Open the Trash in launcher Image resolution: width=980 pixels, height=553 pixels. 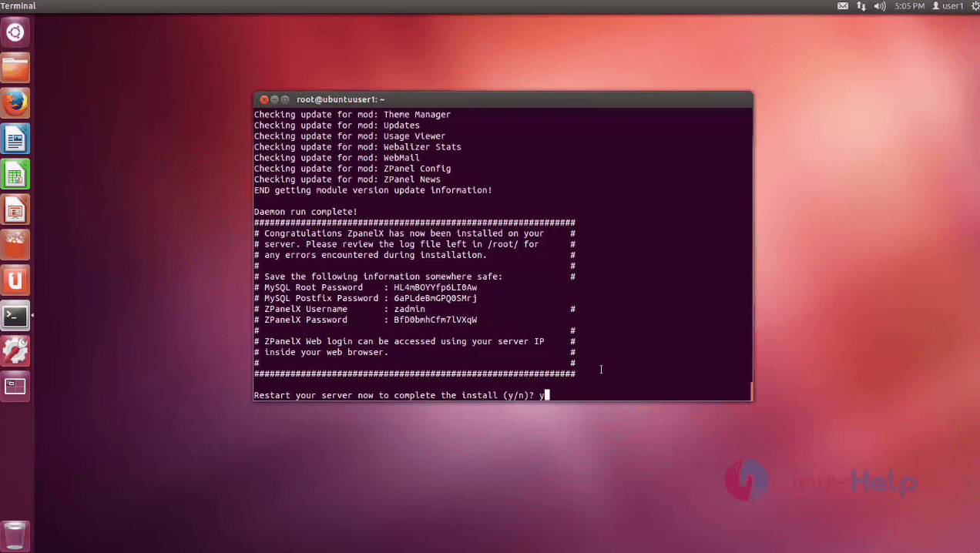[15, 535]
